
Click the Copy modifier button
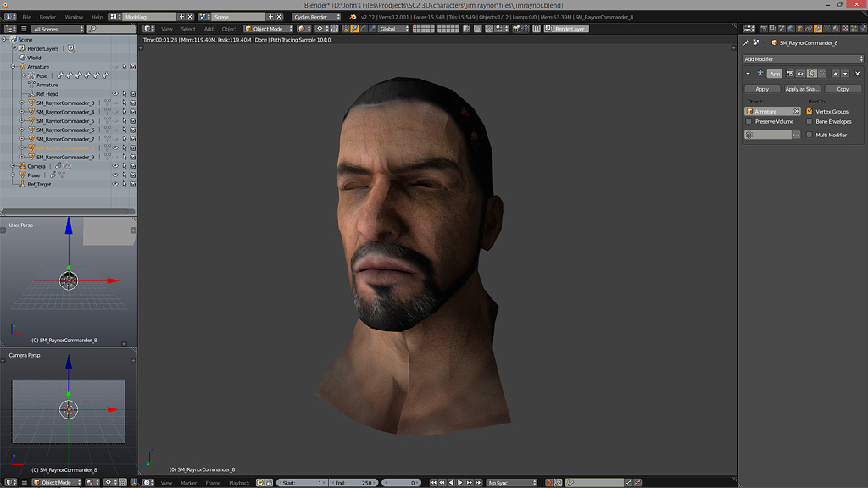click(x=843, y=89)
